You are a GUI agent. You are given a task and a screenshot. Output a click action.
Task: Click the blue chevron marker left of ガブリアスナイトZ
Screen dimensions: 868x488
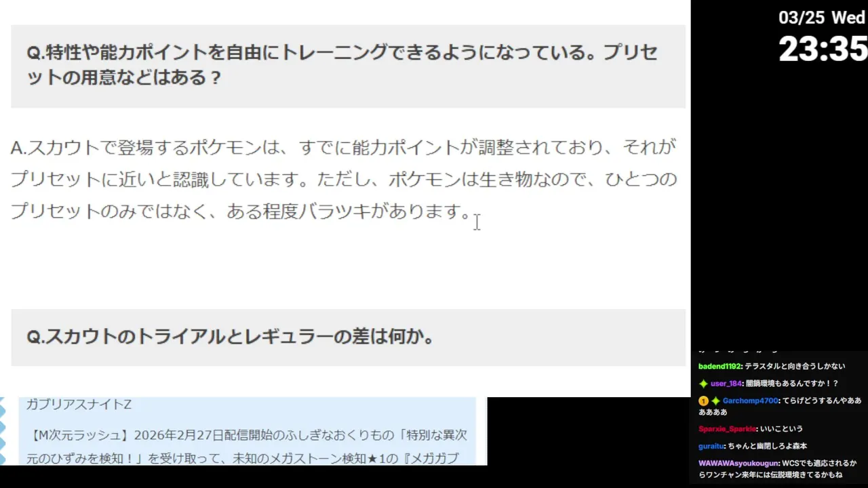(3, 409)
